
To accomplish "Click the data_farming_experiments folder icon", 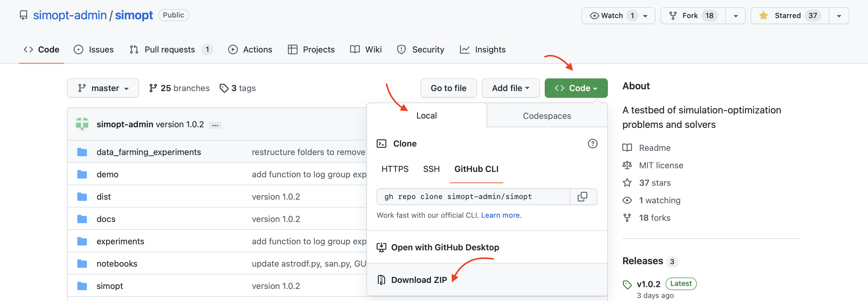I will click(x=82, y=152).
